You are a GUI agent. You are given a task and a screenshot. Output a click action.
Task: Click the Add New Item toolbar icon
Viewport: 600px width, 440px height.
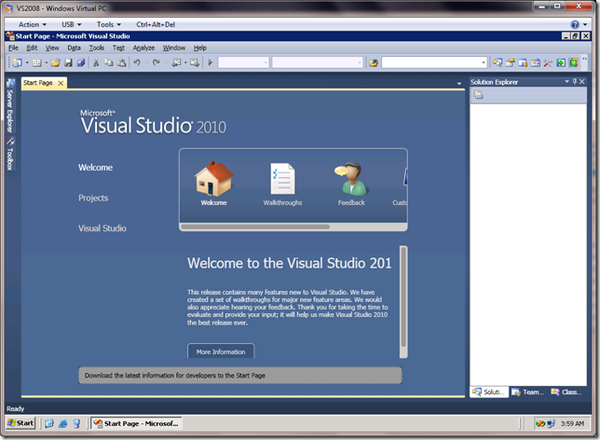click(37, 62)
